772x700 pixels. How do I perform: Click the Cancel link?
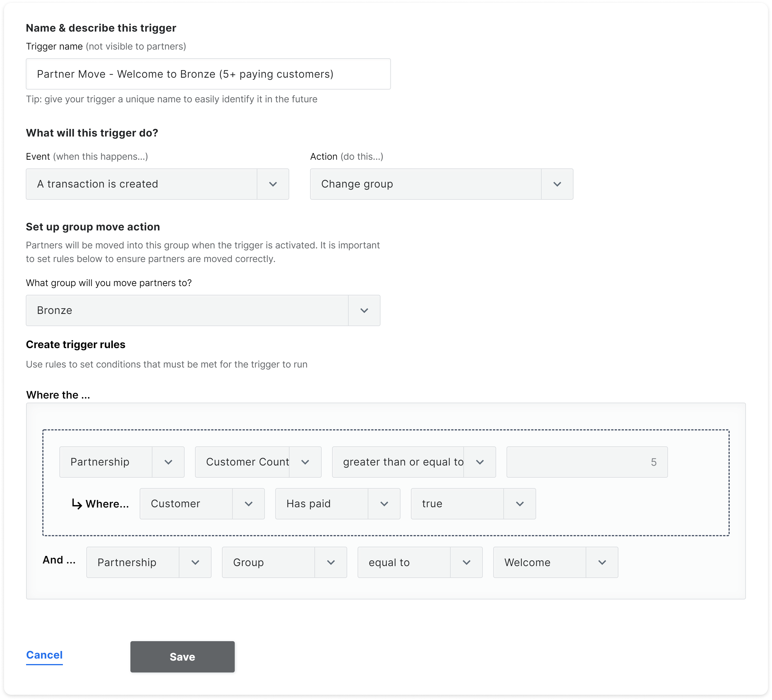[x=44, y=655]
